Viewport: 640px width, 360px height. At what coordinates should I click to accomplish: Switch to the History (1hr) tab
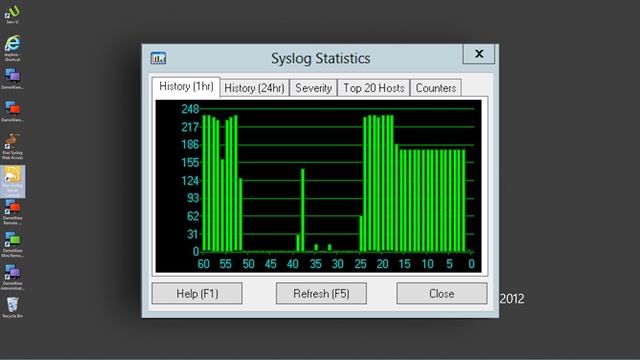coord(186,87)
